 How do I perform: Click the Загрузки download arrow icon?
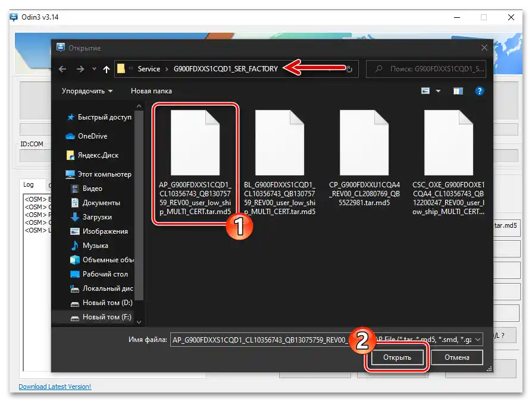coord(74,217)
